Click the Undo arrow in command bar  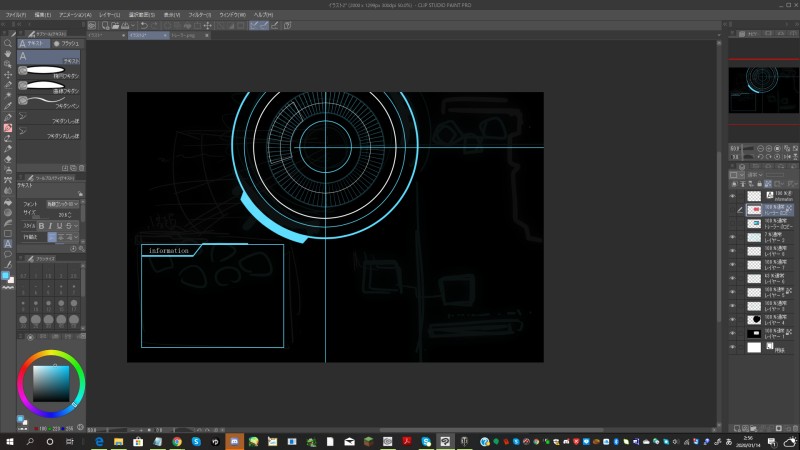click(x=144, y=25)
